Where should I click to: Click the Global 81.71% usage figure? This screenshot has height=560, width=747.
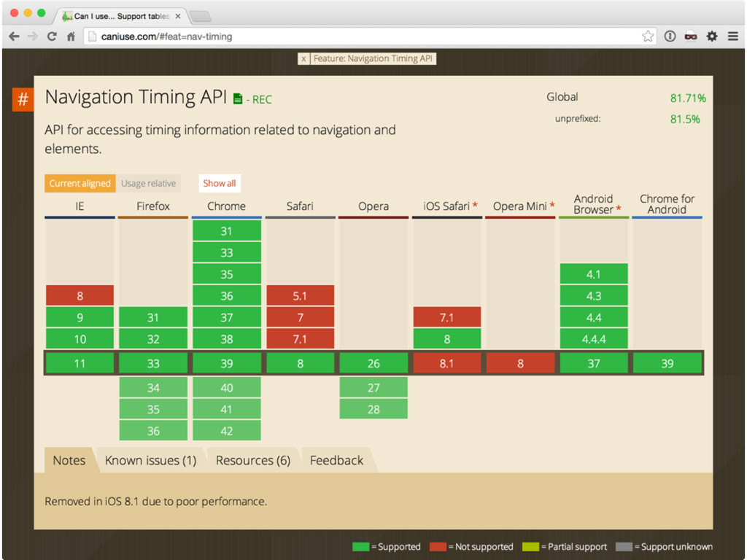688,98
